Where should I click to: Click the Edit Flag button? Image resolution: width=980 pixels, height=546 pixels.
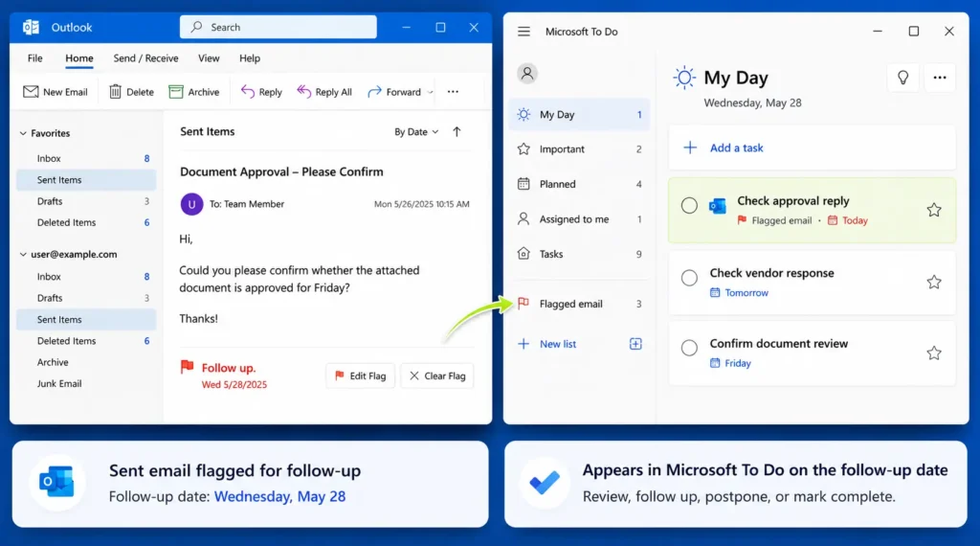(x=361, y=375)
